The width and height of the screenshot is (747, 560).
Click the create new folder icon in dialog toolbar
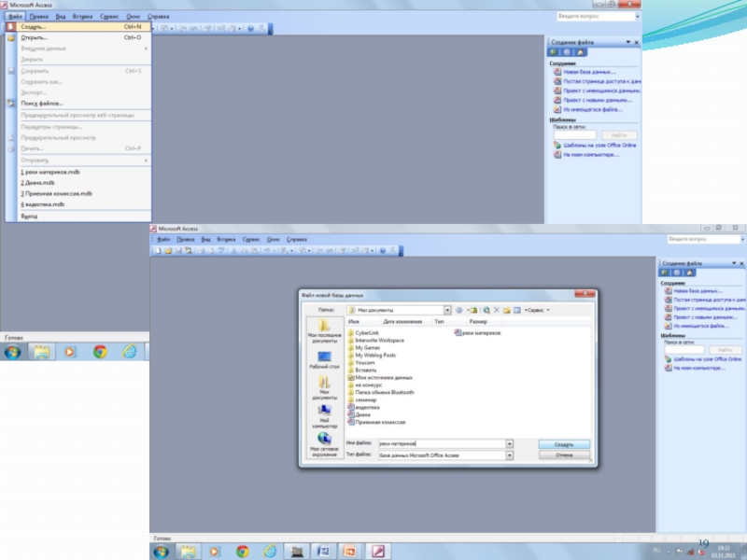[507, 310]
